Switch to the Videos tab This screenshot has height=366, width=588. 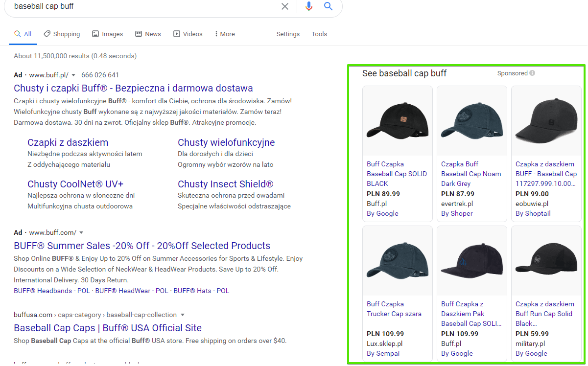(188, 34)
